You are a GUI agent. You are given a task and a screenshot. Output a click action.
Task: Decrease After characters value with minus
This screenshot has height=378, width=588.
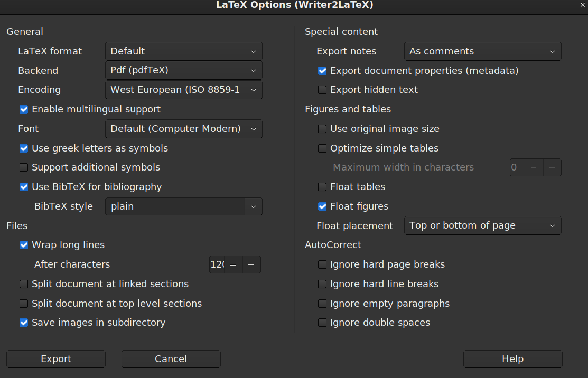point(233,264)
